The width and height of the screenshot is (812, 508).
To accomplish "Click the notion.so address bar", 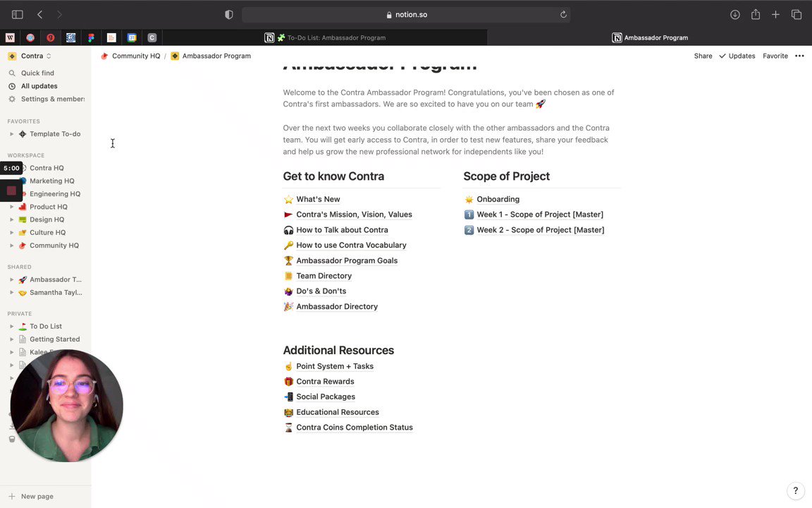I will (x=406, y=15).
